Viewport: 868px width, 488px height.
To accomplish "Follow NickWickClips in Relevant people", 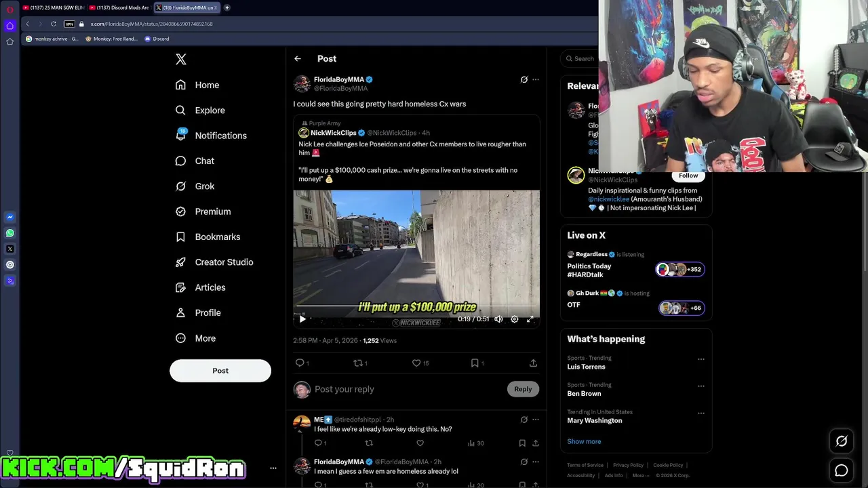I will click(688, 176).
